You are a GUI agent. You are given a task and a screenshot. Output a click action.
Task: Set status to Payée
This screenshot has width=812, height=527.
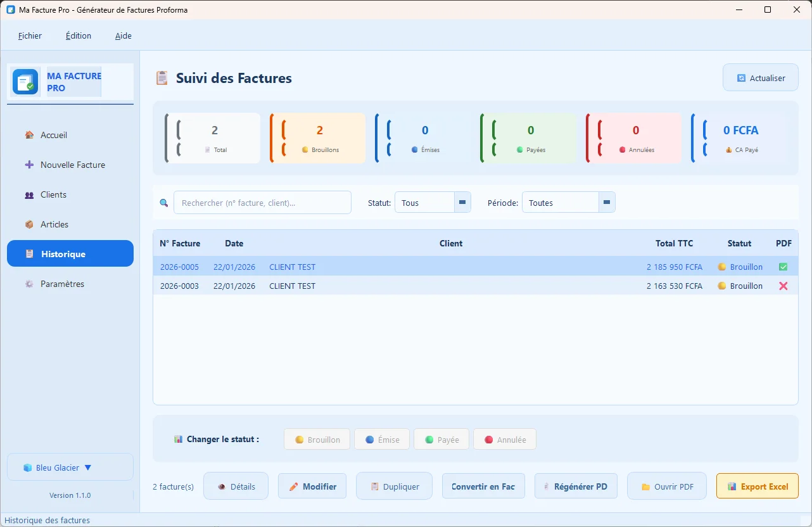[441, 440]
